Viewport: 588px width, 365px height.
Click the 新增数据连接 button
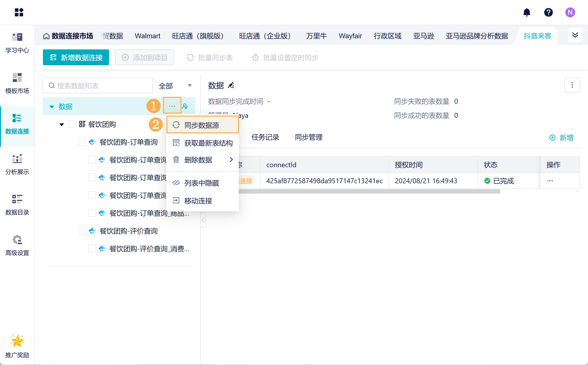pyautogui.click(x=76, y=58)
